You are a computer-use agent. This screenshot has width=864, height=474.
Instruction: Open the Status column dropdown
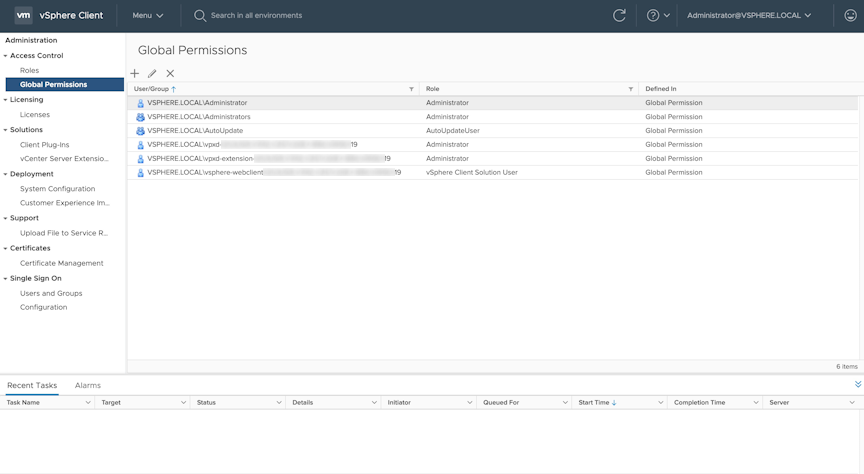tap(279, 402)
